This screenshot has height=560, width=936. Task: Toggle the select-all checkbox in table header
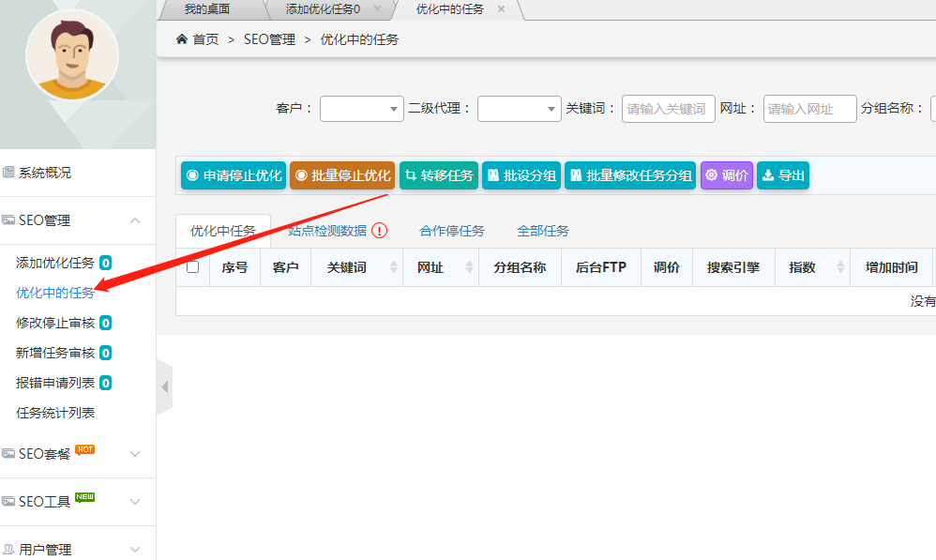point(193,267)
